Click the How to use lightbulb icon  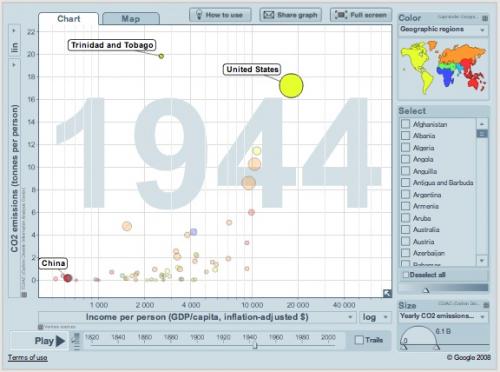point(199,15)
